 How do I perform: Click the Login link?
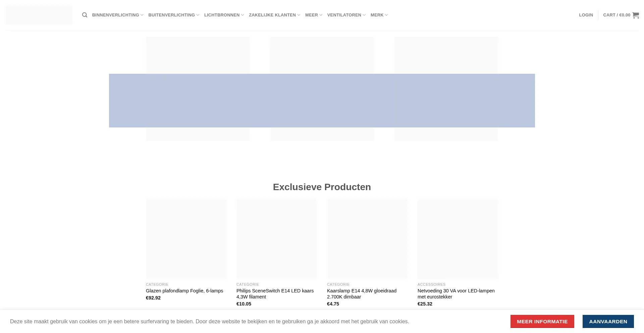(x=586, y=15)
